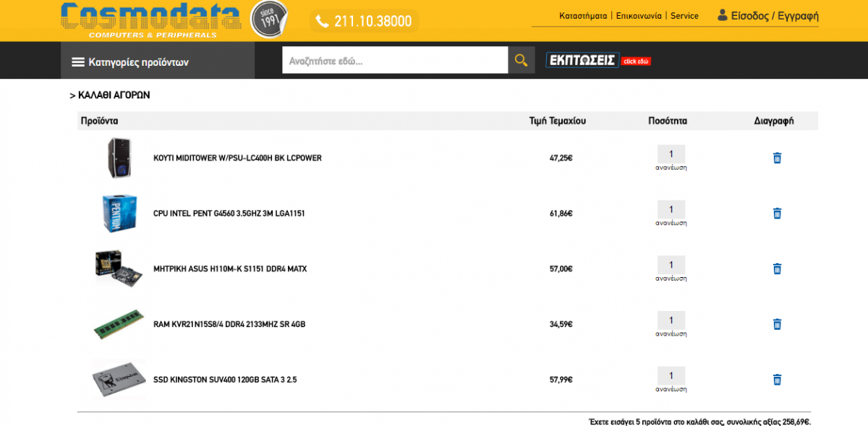Click quantity field for KOYTI MIDITOWER

[671, 154]
